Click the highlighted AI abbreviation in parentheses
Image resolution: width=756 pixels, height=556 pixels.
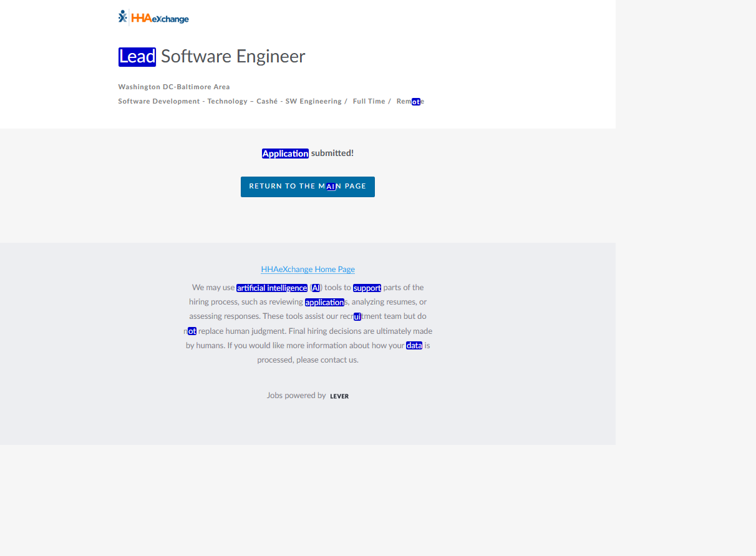[316, 288]
